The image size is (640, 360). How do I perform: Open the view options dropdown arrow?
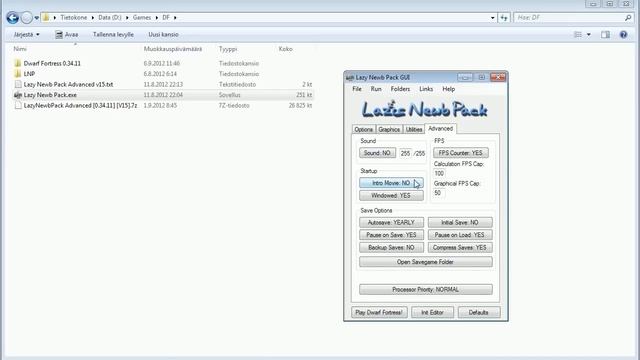click(589, 35)
